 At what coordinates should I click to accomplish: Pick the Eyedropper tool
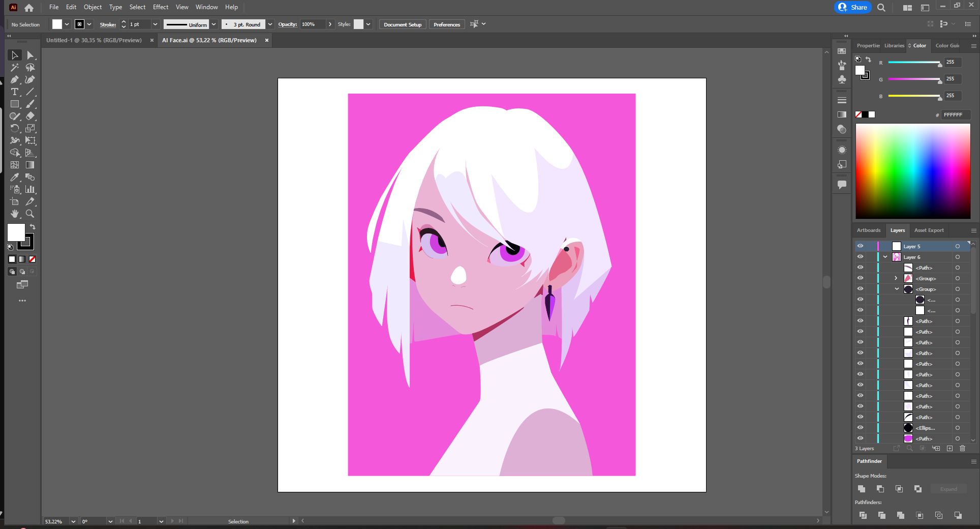14,177
